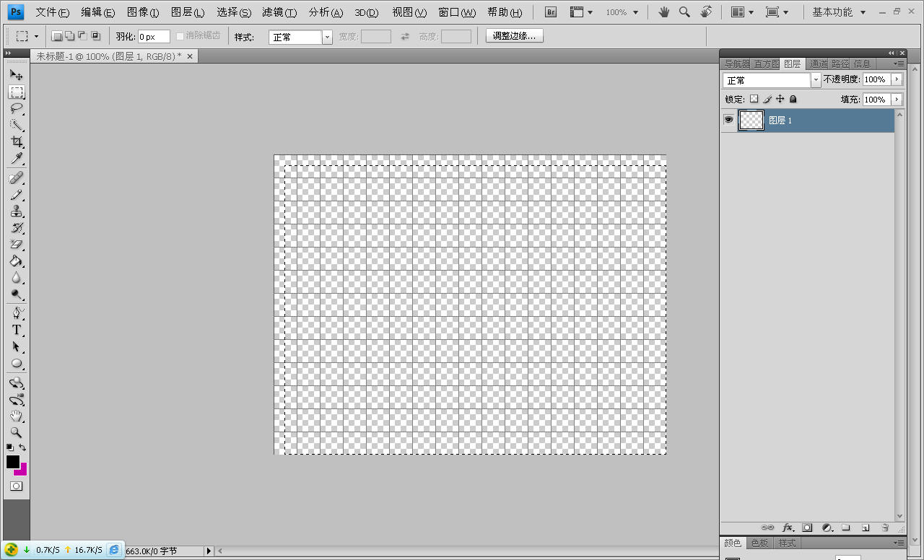Select the Eyedropper tool
This screenshot has width=924, height=560.
tap(16, 158)
